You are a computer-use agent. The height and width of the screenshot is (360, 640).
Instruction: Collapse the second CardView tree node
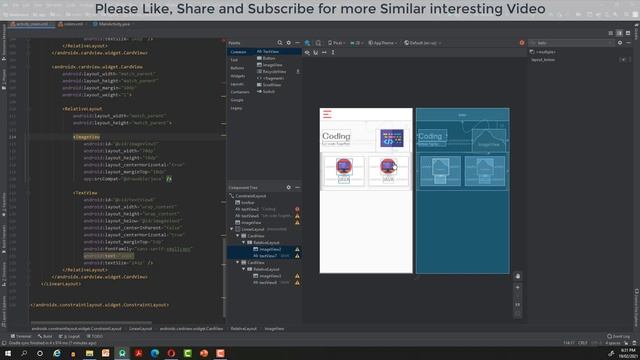[x=238, y=262]
